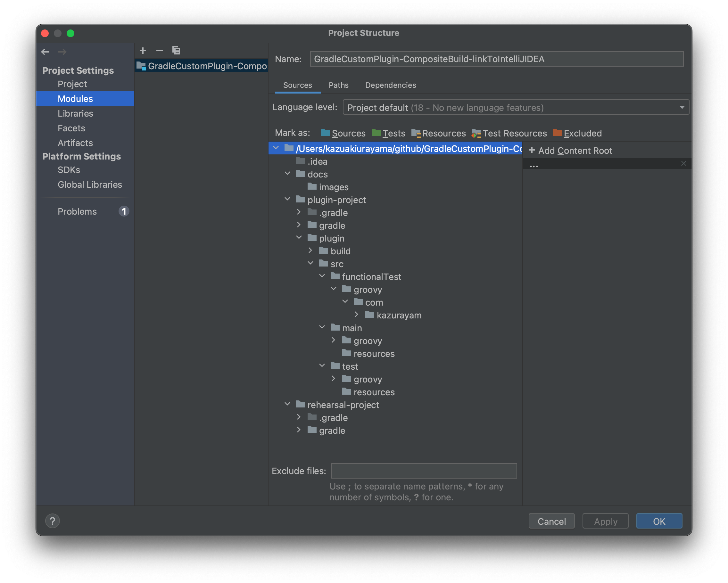Select the rehearsal-project folder

338,405
